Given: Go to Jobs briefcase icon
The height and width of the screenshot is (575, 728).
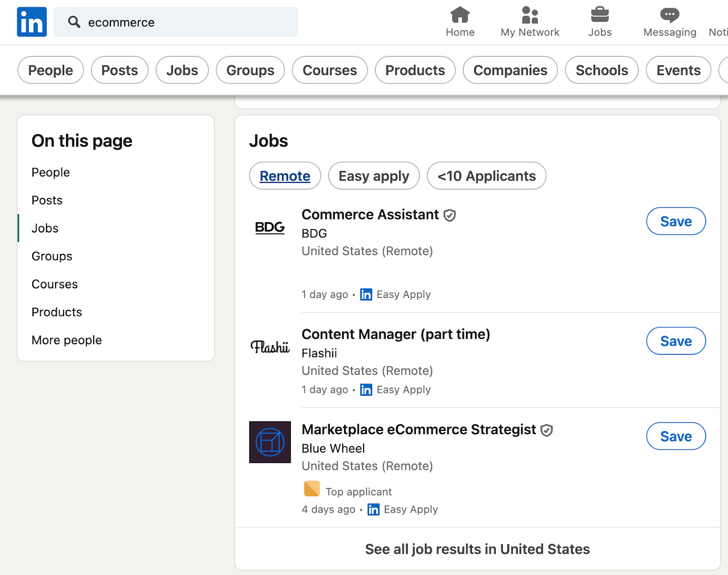Looking at the screenshot, I should tap(600, 15).
